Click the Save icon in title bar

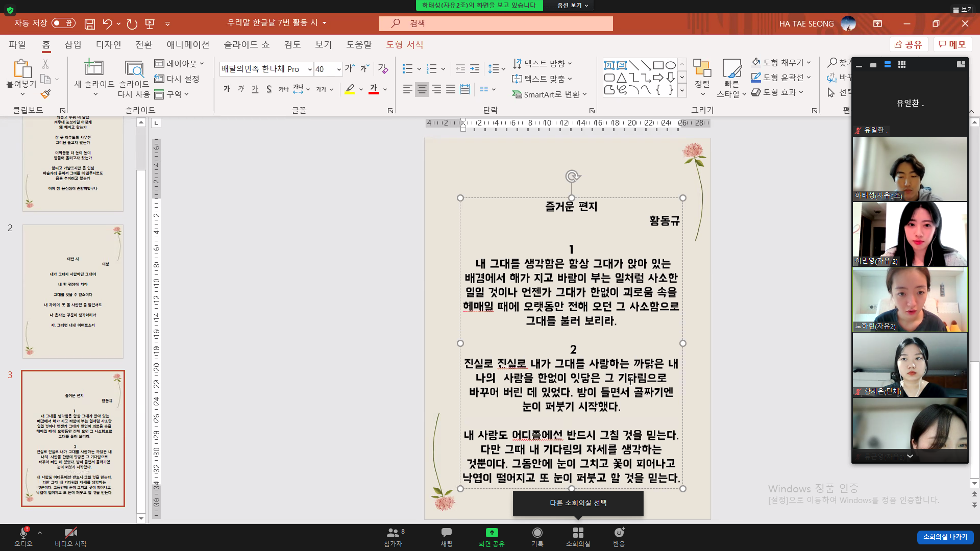90,23
